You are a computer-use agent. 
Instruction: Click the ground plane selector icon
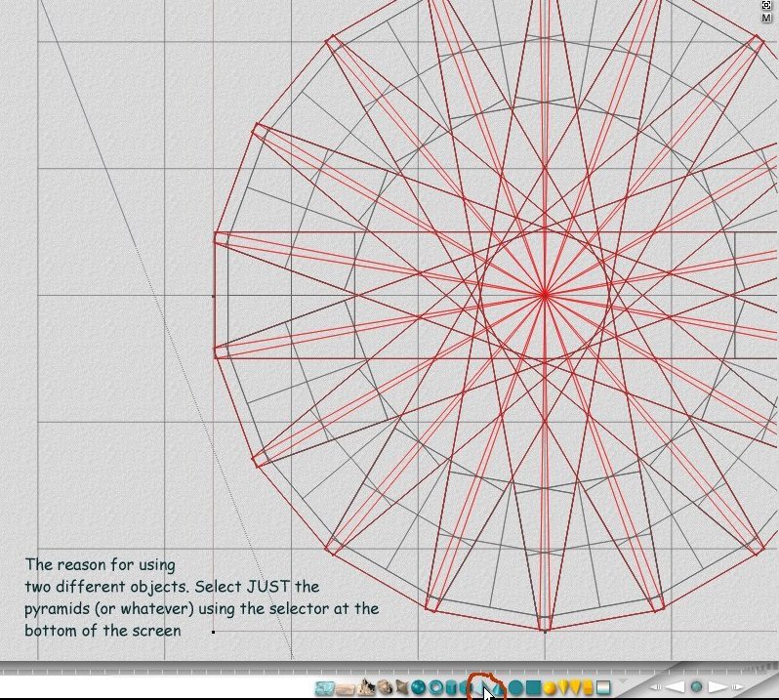pos(347,687)
